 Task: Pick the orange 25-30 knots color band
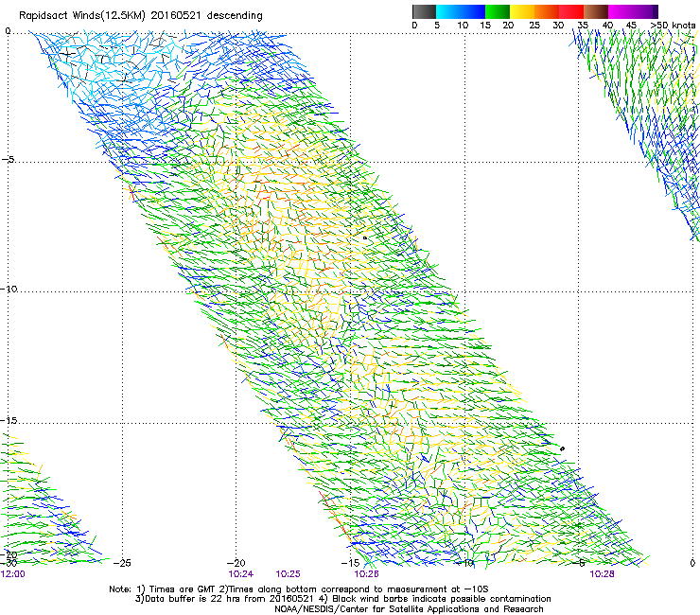point(547,11)
